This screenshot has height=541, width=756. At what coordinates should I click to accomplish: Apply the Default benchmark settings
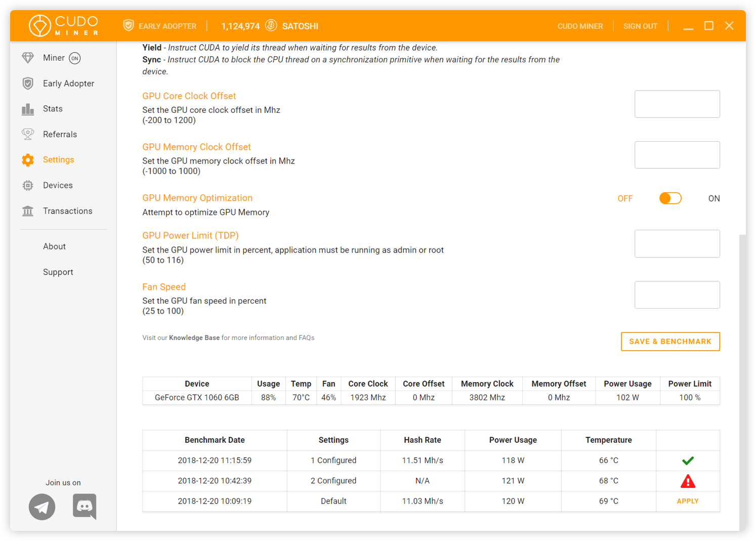688,501
